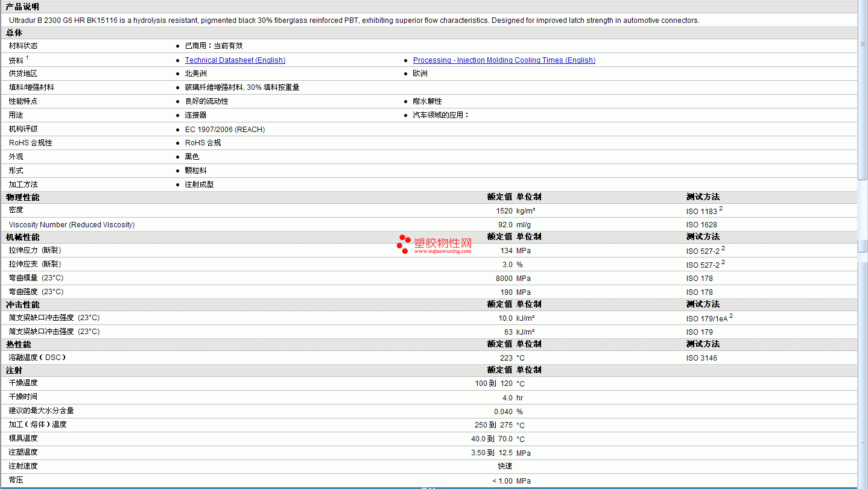Select the "机械性能" section header
This screenshot has height=489, width=868.
(x=22, y=237)
